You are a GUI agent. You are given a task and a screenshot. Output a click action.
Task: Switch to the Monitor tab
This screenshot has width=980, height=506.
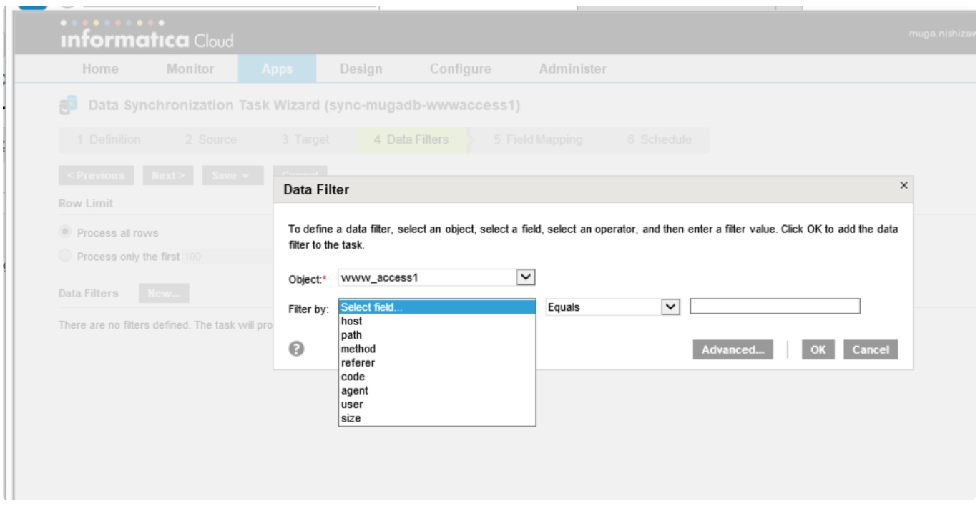pos(190,69)
